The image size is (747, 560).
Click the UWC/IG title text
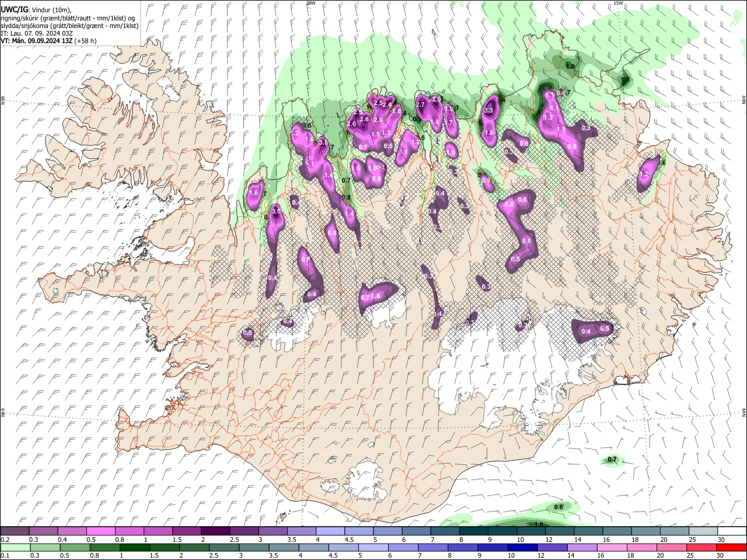(x=14, y=9)
